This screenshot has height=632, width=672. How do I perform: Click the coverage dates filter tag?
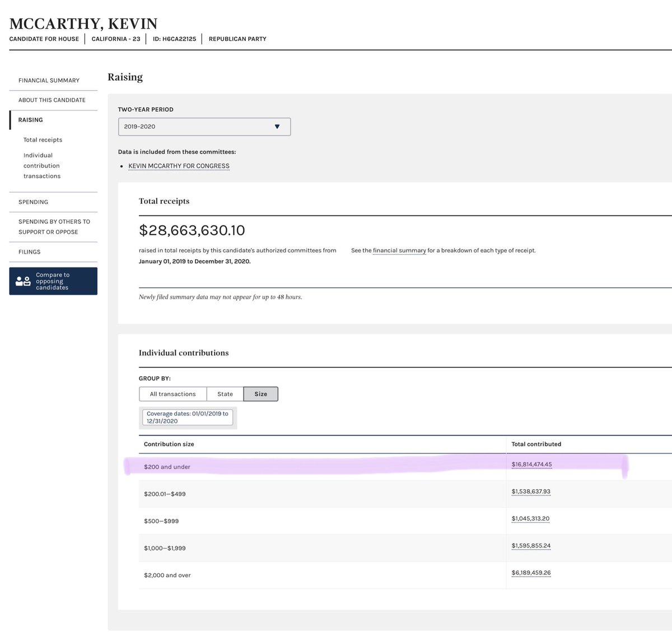click(188, 418)
